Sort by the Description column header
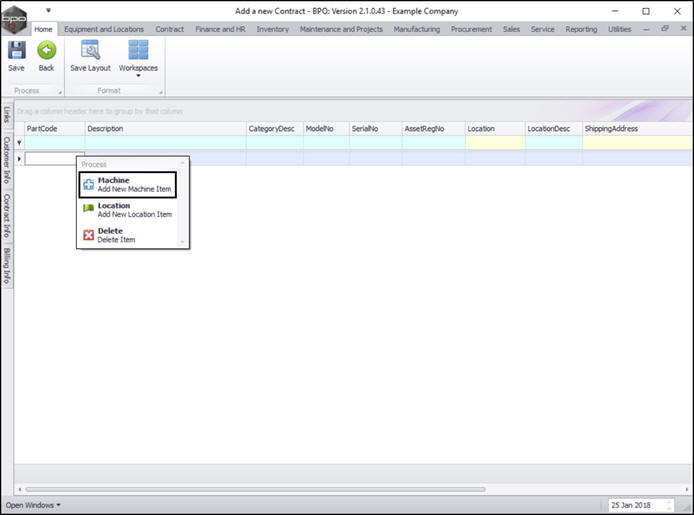 point(165,129)
